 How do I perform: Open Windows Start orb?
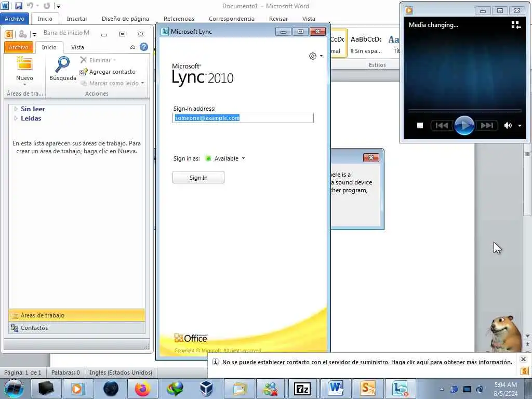point(14,389)
